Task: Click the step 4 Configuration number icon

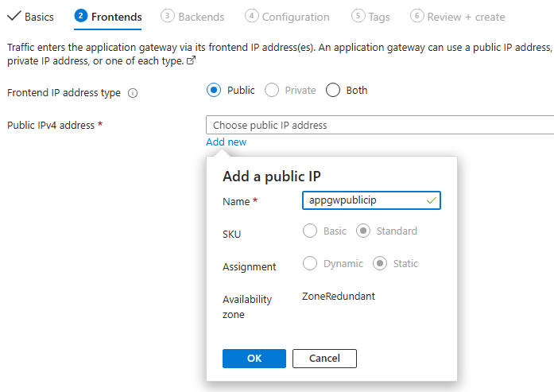Action: tap(251, 17)
